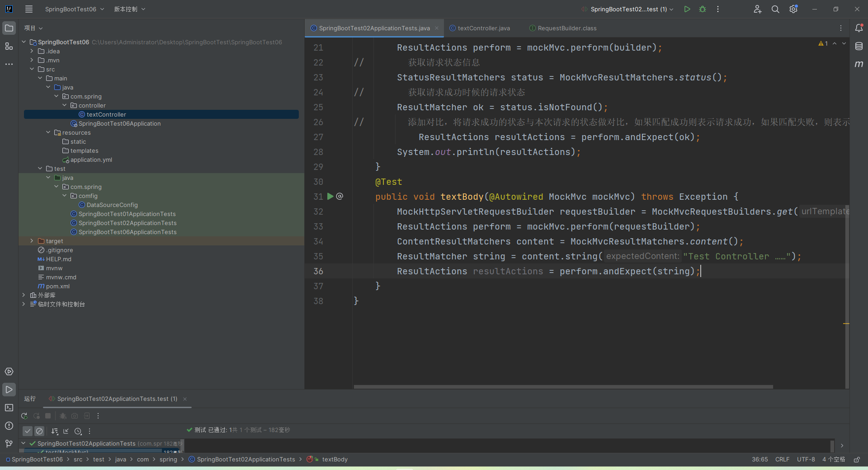Collapse the resources folder
Image resolution: width=868 pixels, height=470 pixels.
(48, 132)
